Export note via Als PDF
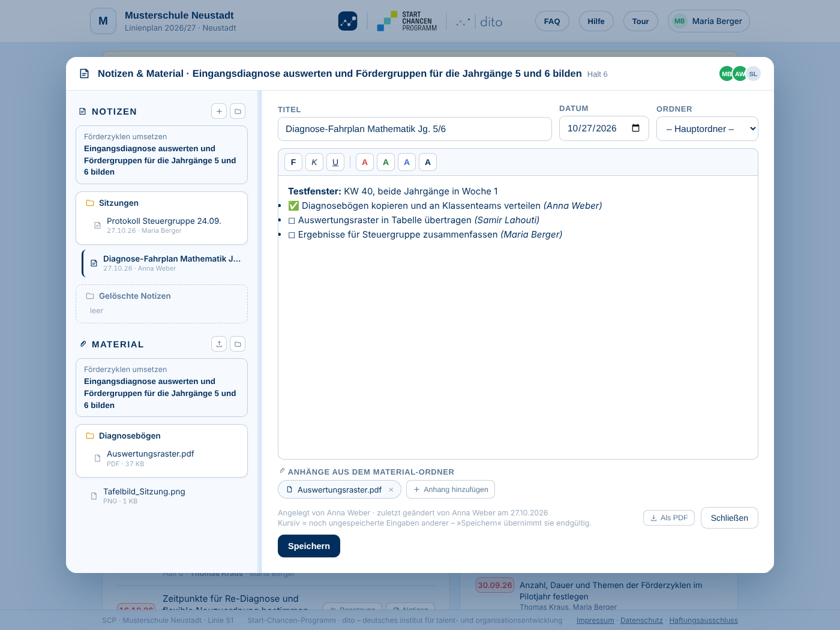Viewport: 840px width, 630px height. click(x=669, y=518)
